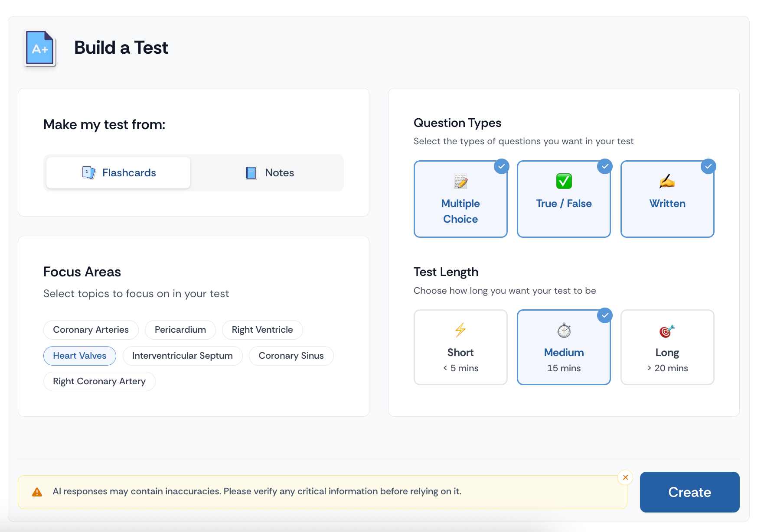Click the writing hand icon on Written

667,182
